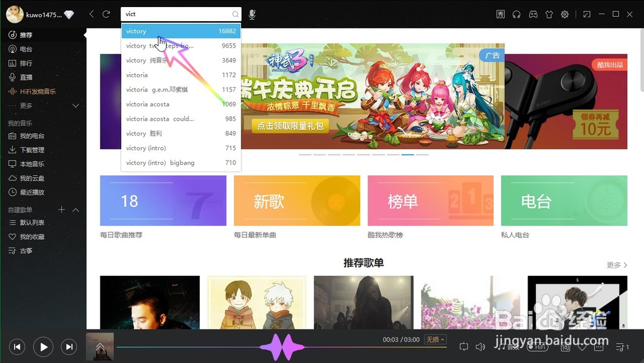Open settings gear icon
The image size is (644, 363).
point(565,14)
